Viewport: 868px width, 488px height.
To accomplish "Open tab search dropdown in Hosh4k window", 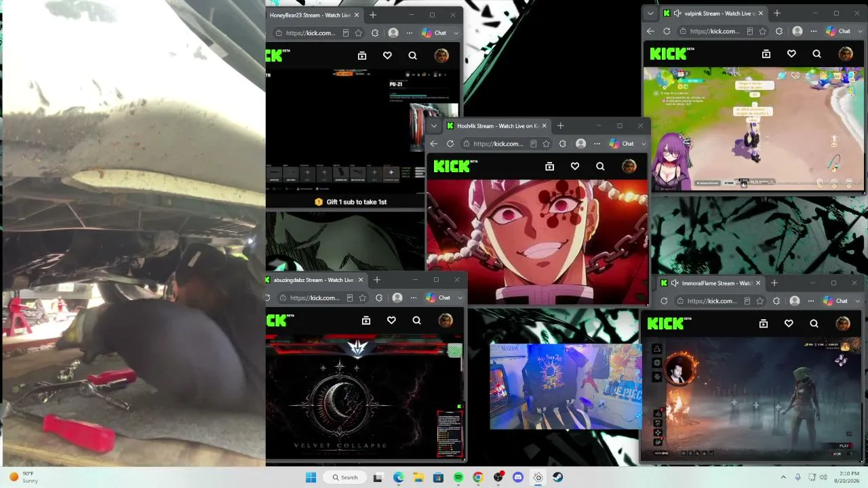I will pos(434,126).
